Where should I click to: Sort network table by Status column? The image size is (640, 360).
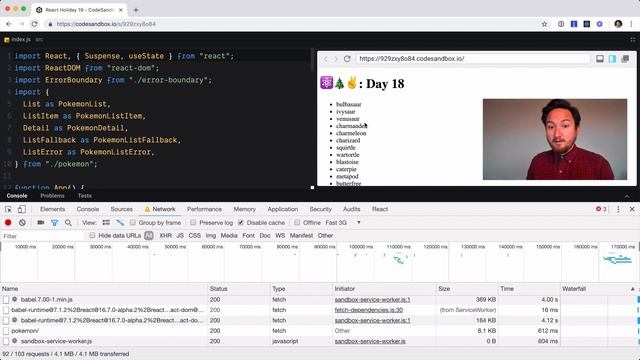click(x=238, y=289)
